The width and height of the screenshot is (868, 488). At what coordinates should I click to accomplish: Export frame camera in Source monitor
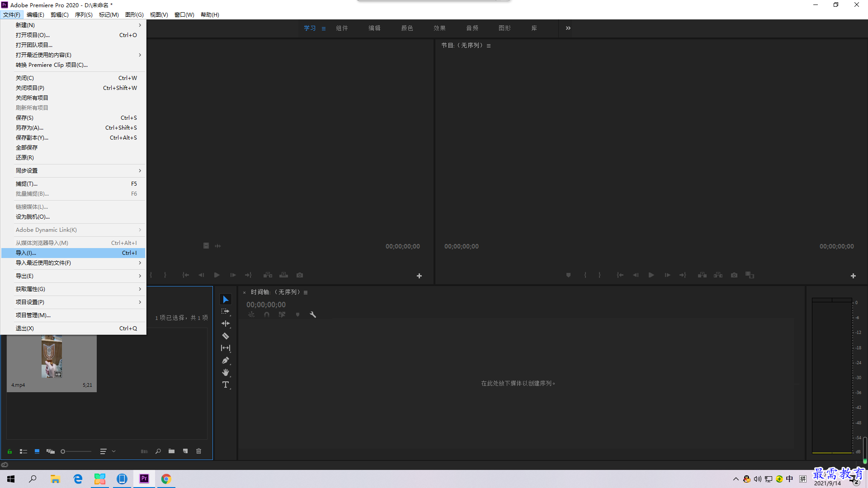coord(300,275)
